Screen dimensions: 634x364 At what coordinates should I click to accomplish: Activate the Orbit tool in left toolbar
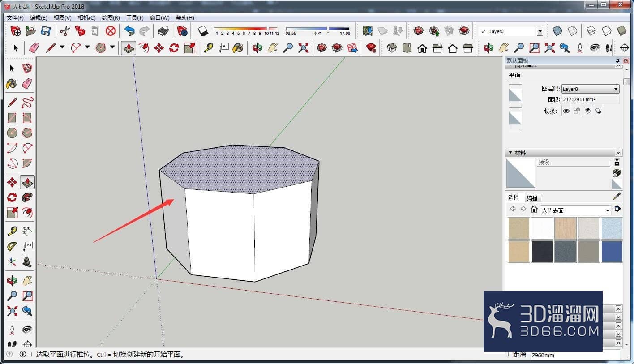tap(12, 281)
